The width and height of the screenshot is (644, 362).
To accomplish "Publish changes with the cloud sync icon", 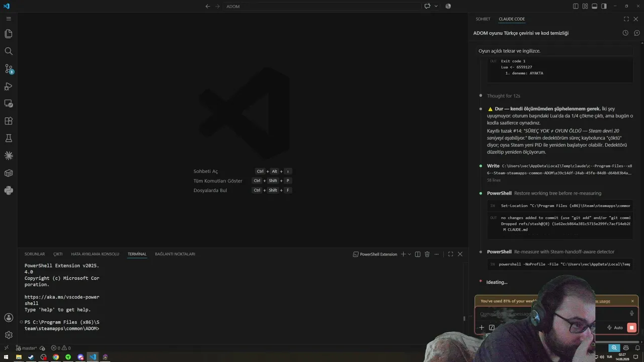I will pos(42,348).
